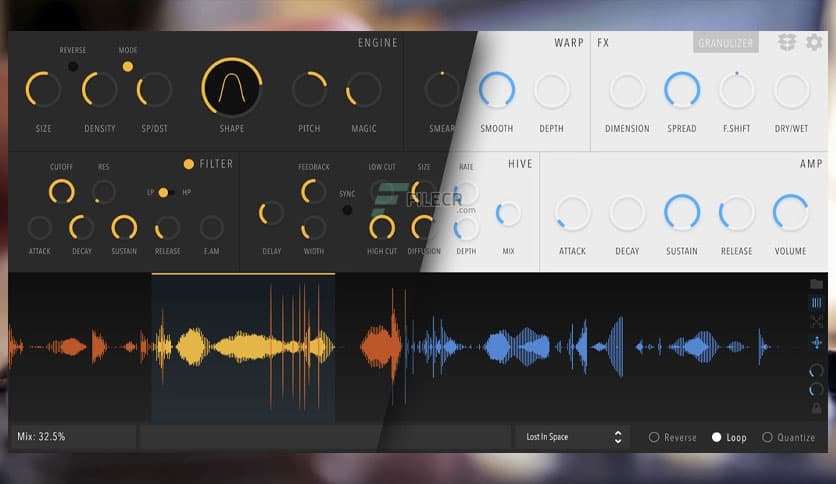The image size is (836, 484).
Task: Click the PITCH knob
Action: pyautogui.click(x=309, y=90)
